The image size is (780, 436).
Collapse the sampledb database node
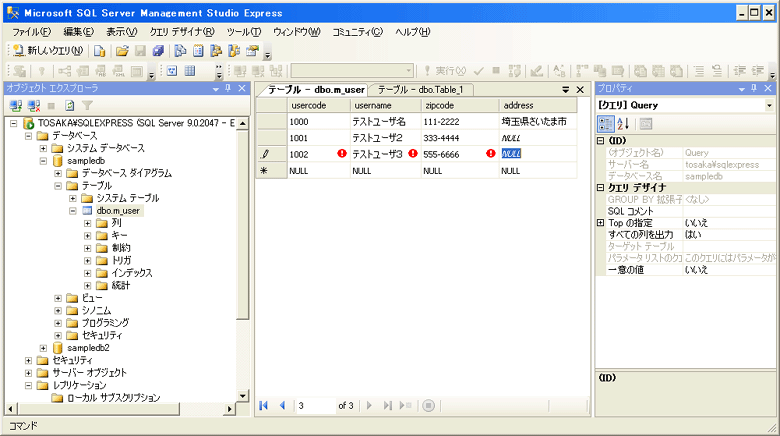pyautogui.click(x=43, y=161)
